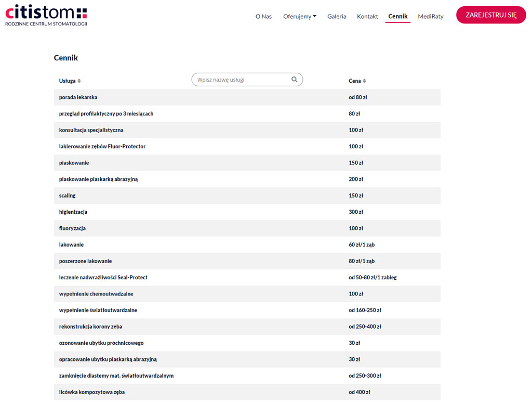Image resolution: width=532 pixels, height=402 pixels.
Task: Sort by Usługa column arrows
Action: (x=79, y=81)
